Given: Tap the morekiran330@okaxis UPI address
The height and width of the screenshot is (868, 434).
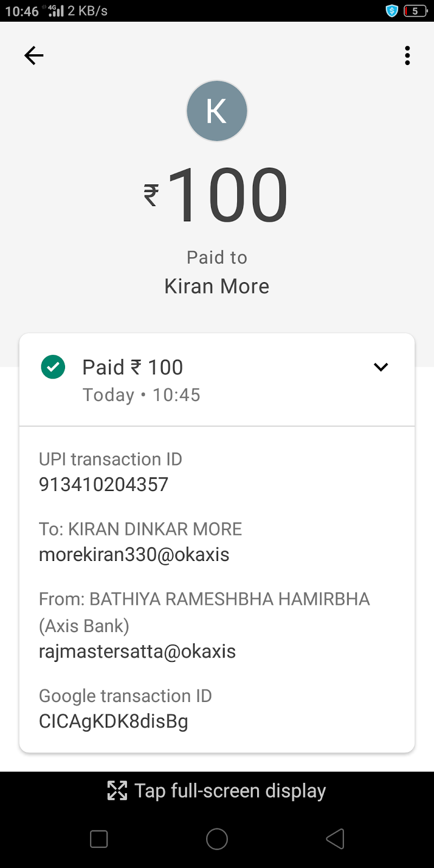Looking at the screenshot, I should pyautogui.click(x=134, y=554).
